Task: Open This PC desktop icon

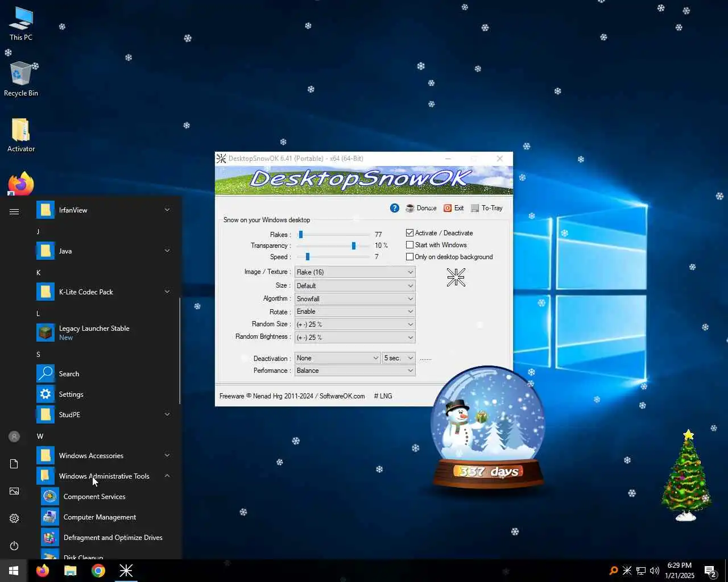Action: tap(21, 23)
